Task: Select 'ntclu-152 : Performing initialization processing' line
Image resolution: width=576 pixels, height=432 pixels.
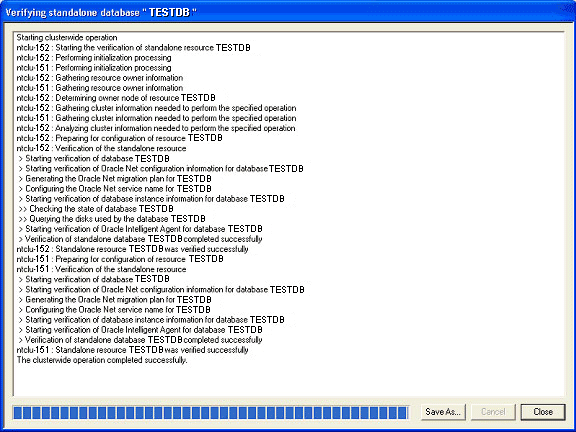Action: 94,58
